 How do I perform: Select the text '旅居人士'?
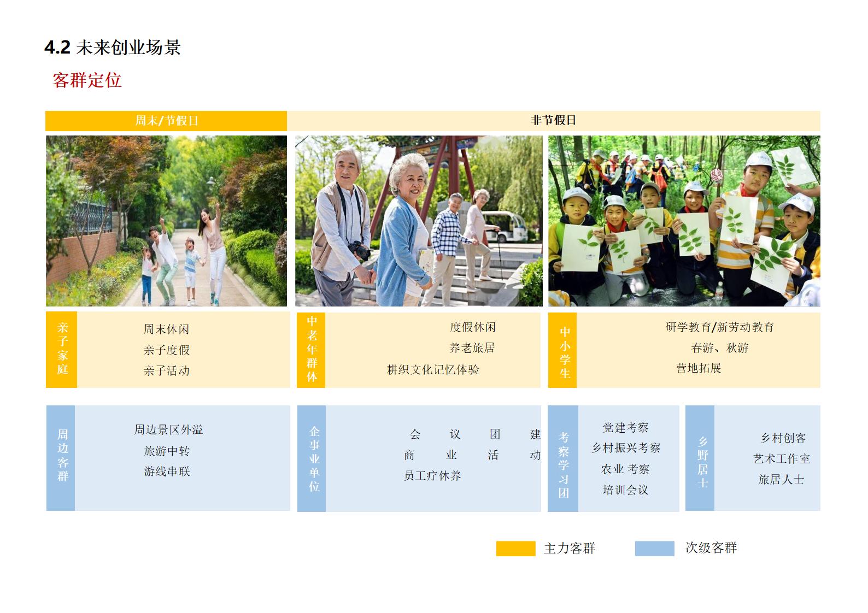click(x=782, y=480)
